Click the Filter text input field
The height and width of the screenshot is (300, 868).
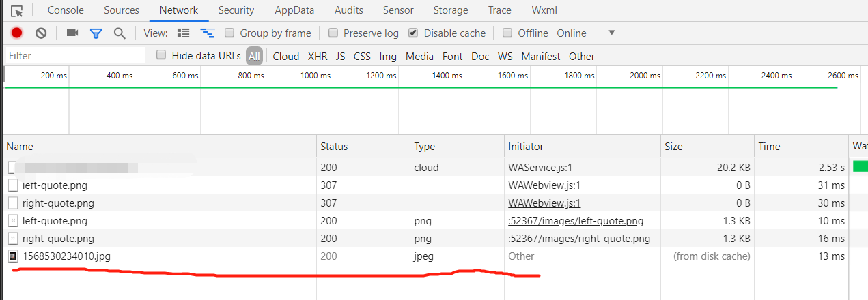tap(75, 55)
